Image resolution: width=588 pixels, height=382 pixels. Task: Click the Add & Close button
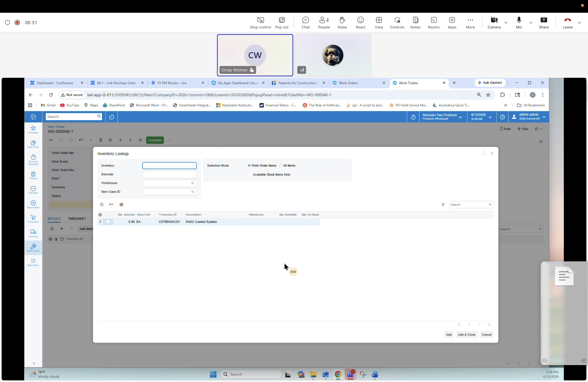point(466,335)
